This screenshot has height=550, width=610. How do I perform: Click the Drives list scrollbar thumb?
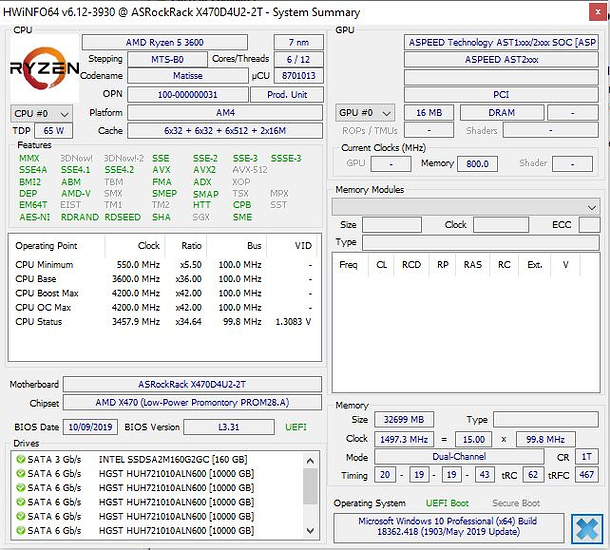310,486
